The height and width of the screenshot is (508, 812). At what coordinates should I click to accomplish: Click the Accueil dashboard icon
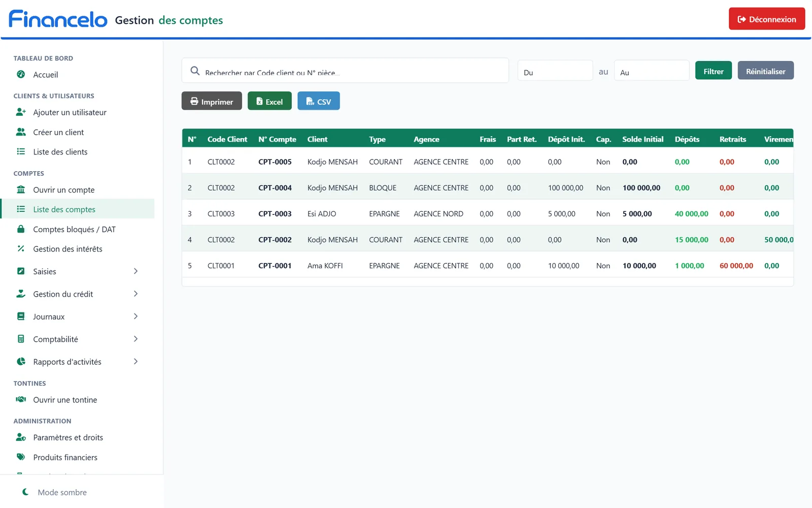point(21,74)
